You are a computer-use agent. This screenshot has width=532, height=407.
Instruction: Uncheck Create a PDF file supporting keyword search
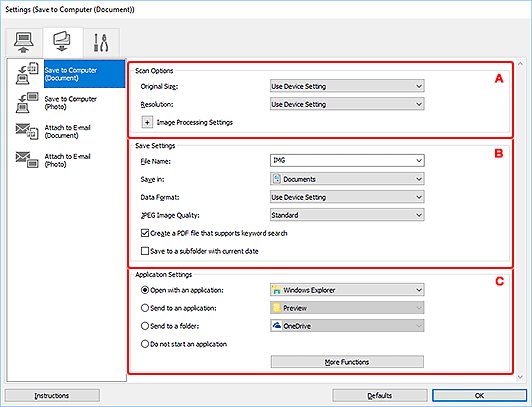(x=145, y=233)
